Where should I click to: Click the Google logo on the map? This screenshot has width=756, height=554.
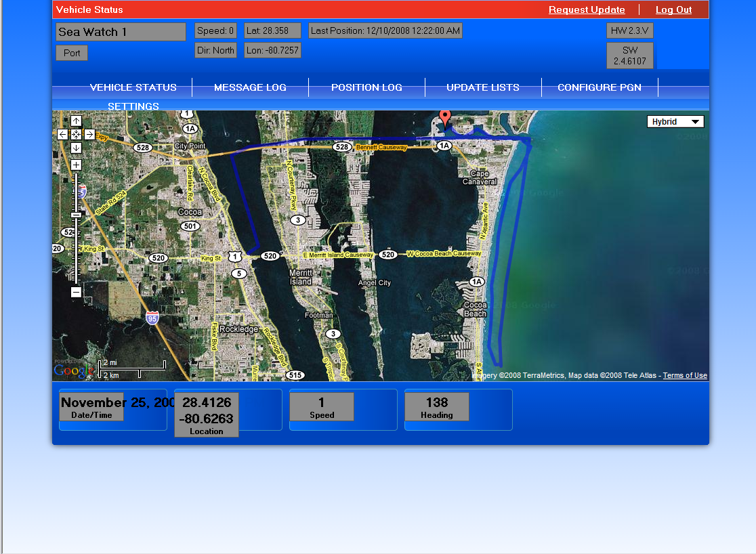[x=74, y=370]
